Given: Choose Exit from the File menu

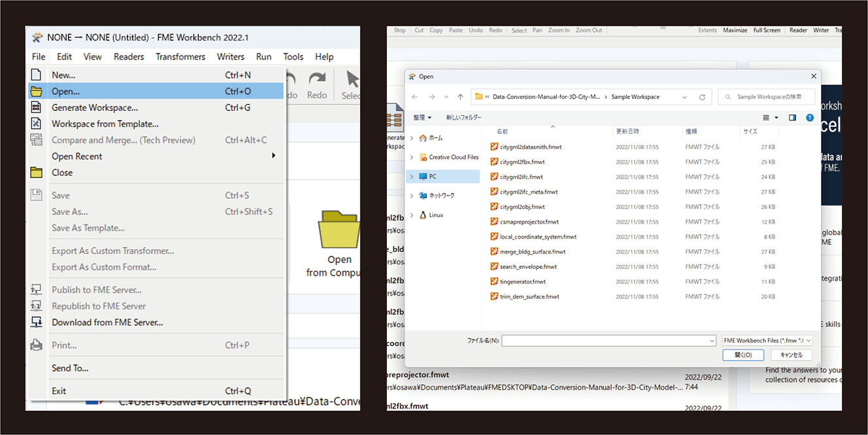Looking at the screenshot, I should pos(157,391).
